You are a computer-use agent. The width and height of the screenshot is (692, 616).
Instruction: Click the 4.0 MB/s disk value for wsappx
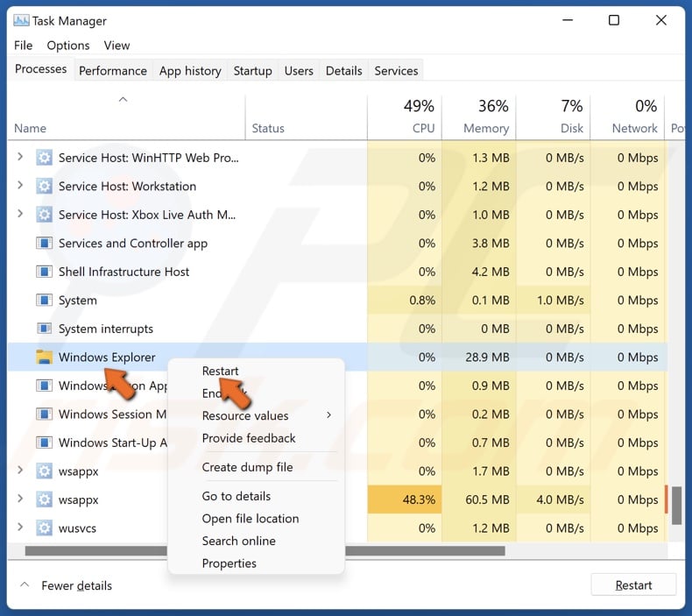coord(560,499)
